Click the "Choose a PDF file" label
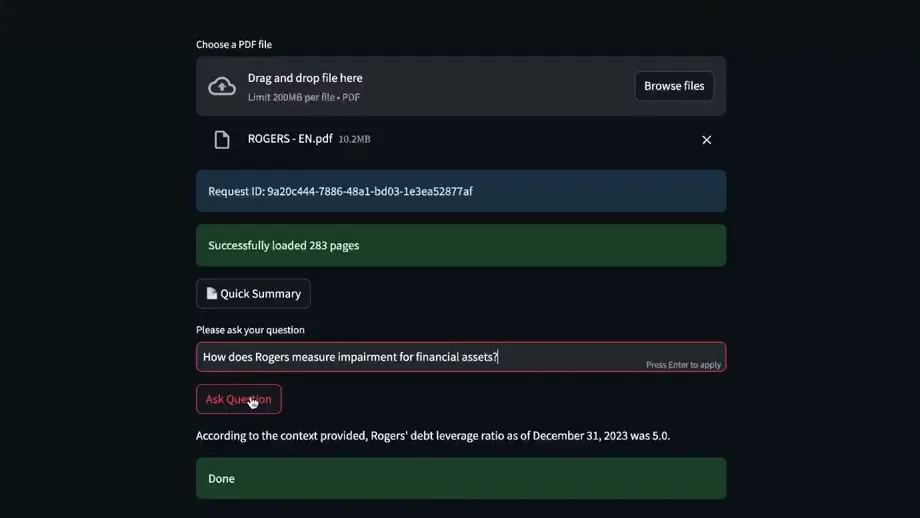920x518 pixels. coord(234,45)
